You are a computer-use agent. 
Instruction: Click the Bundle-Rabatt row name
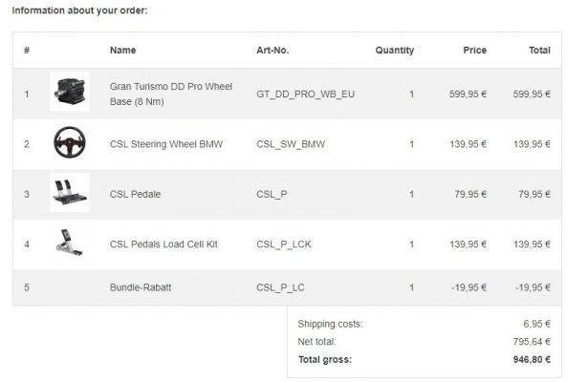coord(143,287)
